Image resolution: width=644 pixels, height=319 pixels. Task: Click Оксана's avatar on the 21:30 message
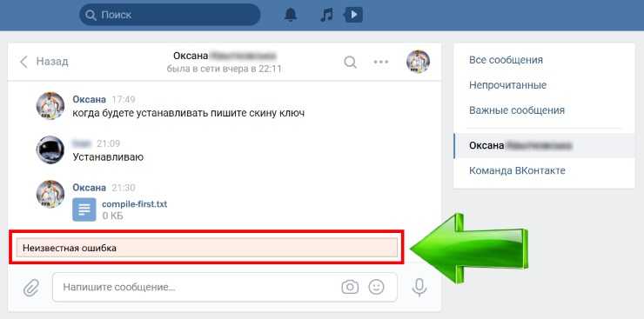click(x=50, y=194)
